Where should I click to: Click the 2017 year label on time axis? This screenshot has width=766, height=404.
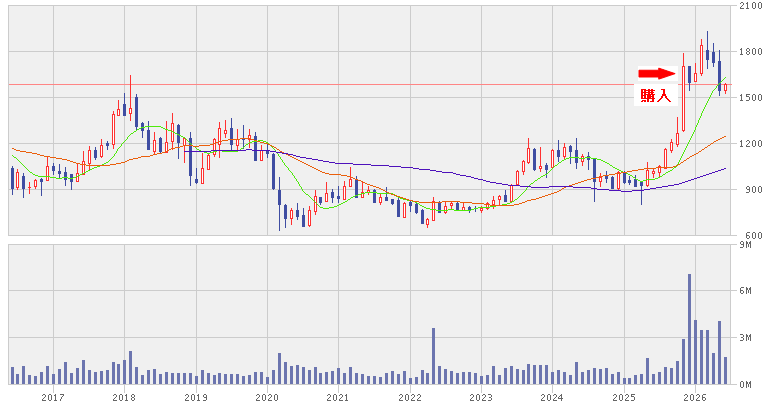pyautogui.click(x=53, y=397)
